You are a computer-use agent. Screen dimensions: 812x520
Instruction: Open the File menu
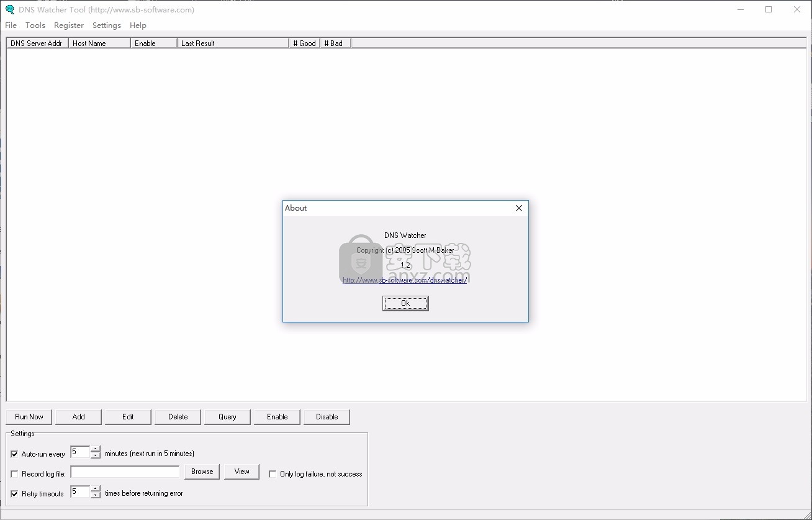coord(11,25)
